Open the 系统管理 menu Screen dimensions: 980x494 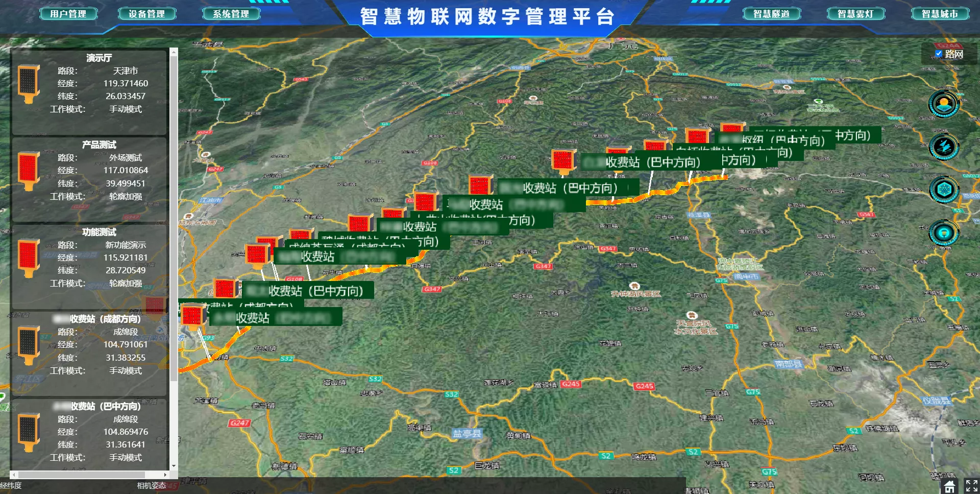pyautogui.click(x=231, y=14)
